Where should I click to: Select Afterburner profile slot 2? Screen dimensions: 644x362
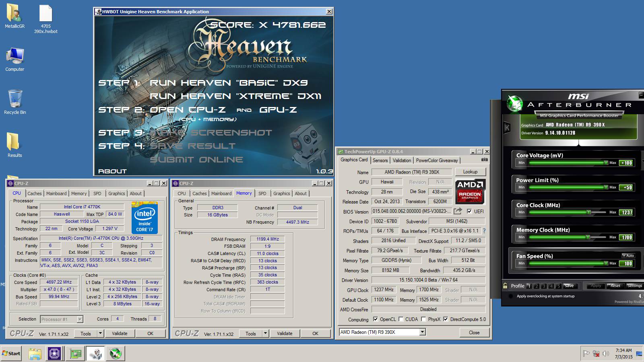(x=537, y=286)
